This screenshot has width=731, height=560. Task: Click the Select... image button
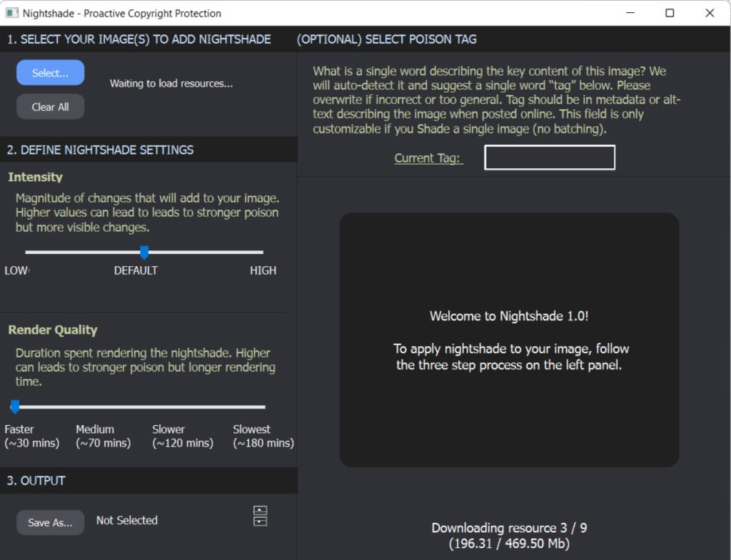point(51,73)
